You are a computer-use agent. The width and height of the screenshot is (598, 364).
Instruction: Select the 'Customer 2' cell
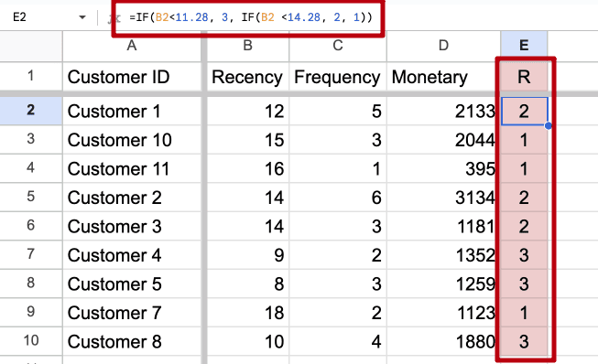tap(132, 198)
